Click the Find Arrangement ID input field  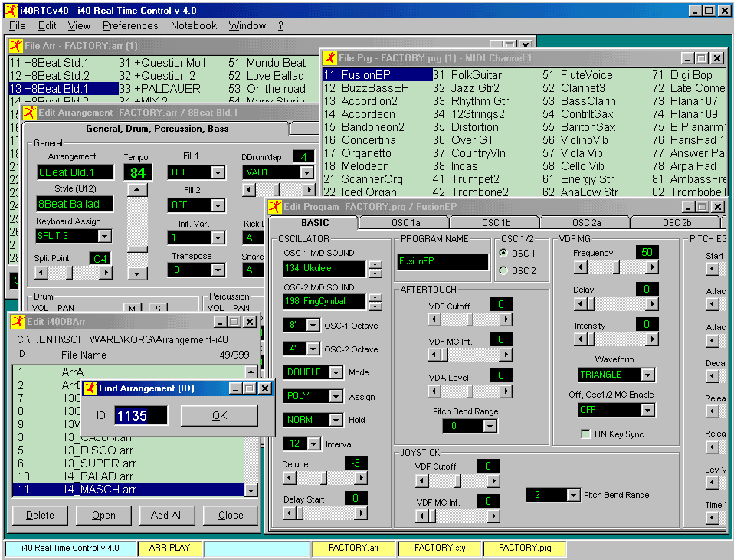pyautogui.click(x=141, y=415)
